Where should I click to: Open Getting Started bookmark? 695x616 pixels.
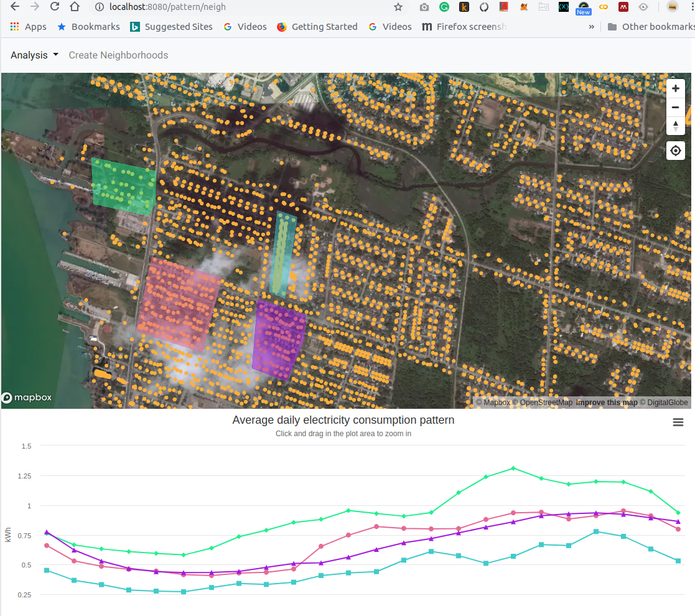317,27
